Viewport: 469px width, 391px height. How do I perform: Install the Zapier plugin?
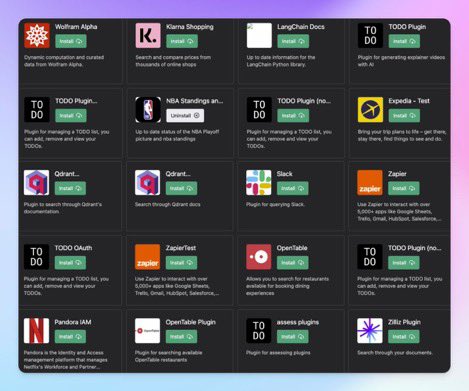404,189
